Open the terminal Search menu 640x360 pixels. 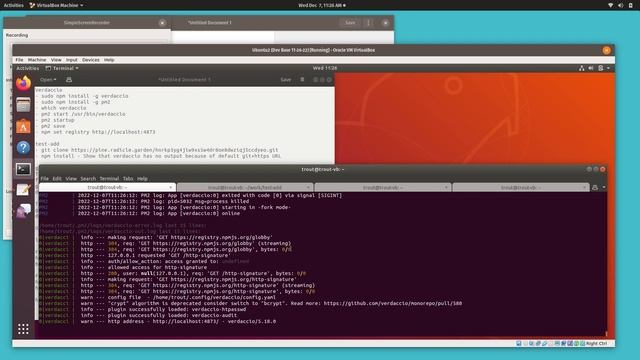(88, 179)
